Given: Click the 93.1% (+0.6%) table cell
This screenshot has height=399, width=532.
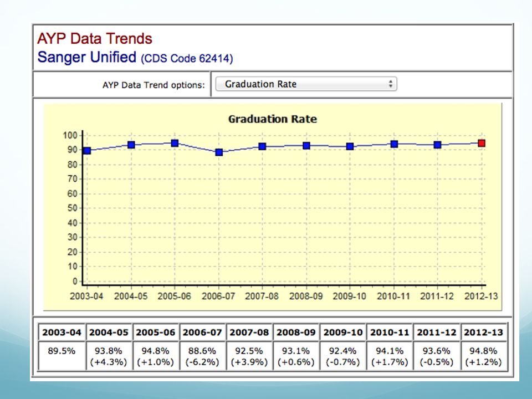Looking at the screenshot, I should [x=296, y=356].
